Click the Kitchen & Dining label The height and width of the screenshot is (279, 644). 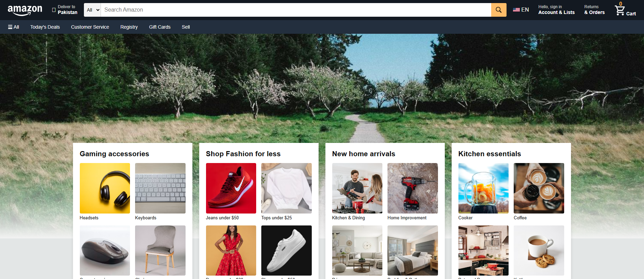click(349, 218)
